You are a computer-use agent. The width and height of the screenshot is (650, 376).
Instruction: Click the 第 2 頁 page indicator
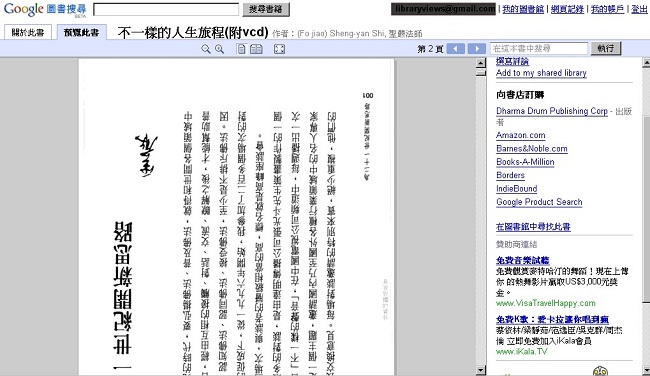pyautogui.click(x=430, y=49)
